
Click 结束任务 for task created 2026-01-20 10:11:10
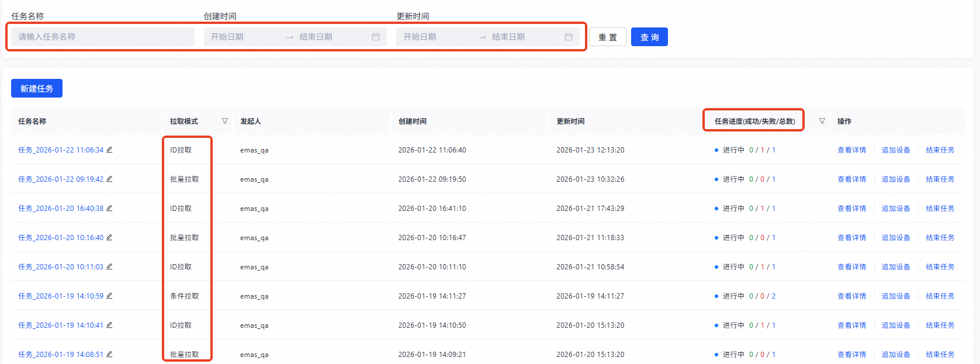[x=940, y=267]
